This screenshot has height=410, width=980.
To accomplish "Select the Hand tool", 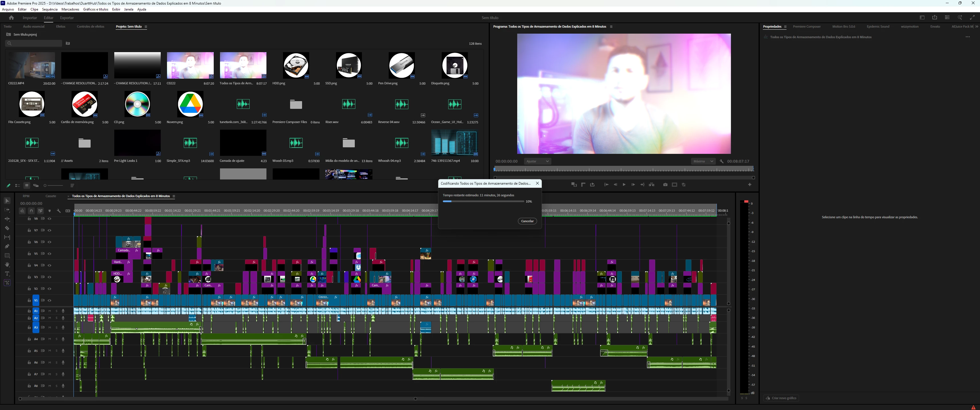I will 7,265.
